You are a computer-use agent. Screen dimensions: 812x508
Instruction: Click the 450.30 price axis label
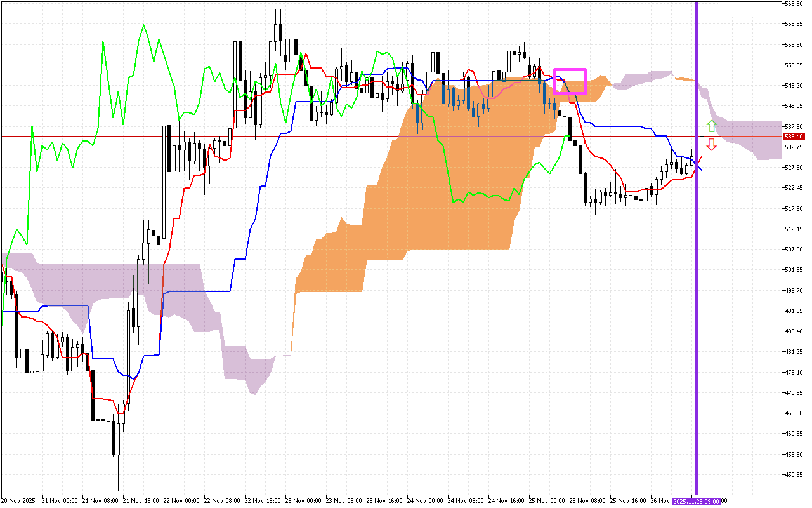pyautogui.click(x=794, y=474)
